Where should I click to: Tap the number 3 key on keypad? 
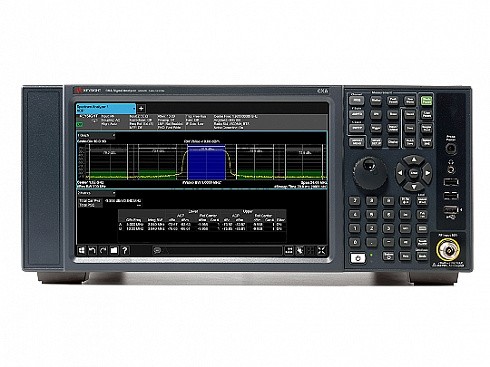tap(388, 229)
